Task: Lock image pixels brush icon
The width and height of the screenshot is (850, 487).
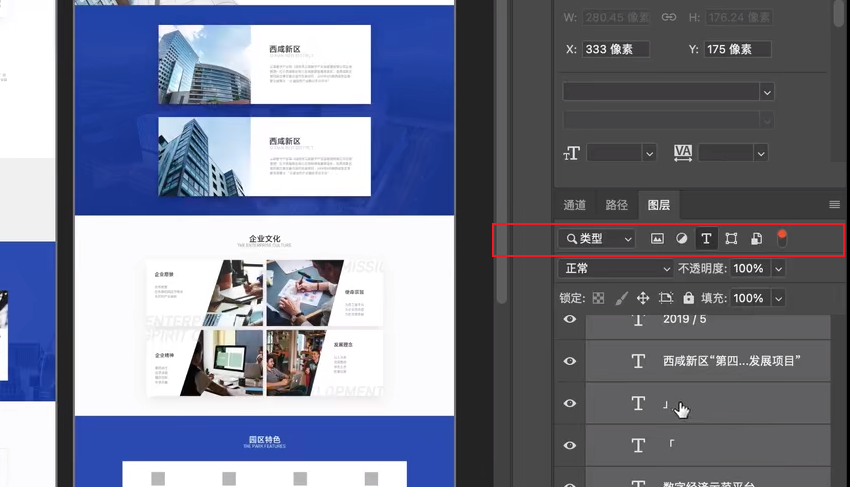Action: pyautogui.click(x=621, y=298)
